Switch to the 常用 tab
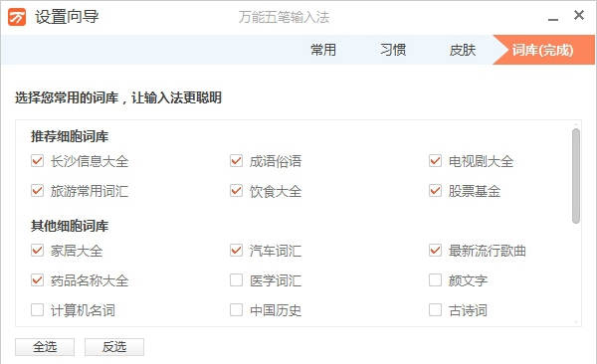 (323, 50)
